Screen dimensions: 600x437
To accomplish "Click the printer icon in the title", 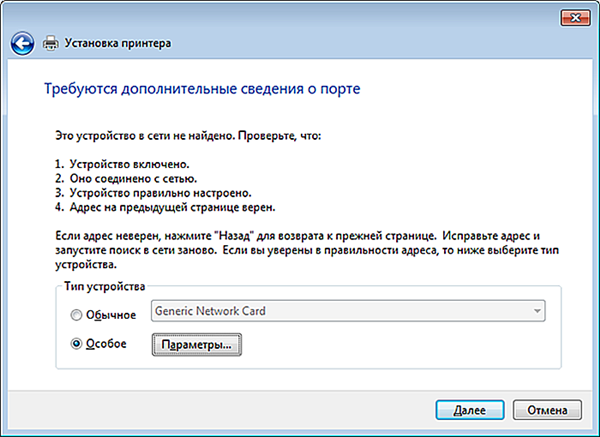I will [51, 43].
